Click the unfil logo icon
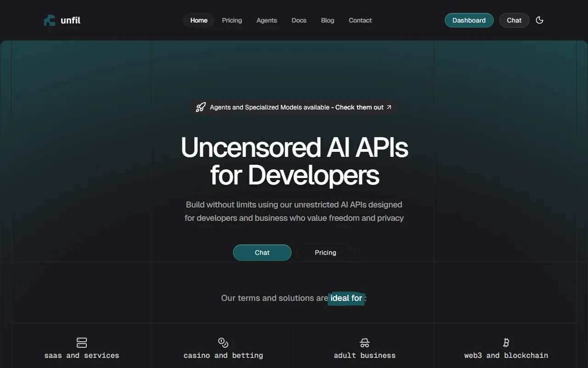This screenshot has height=368, width=588. (50, 20)
